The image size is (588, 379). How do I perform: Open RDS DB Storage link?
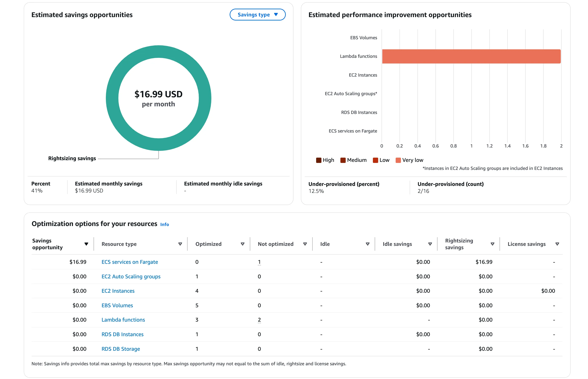click(x=120, y=349)
